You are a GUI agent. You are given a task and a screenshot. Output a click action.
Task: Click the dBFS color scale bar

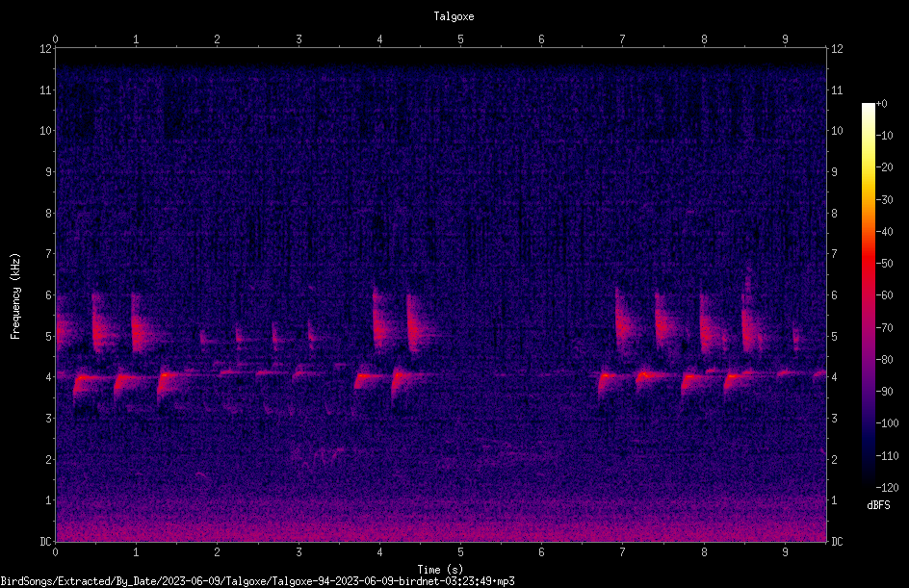[869, 294]
